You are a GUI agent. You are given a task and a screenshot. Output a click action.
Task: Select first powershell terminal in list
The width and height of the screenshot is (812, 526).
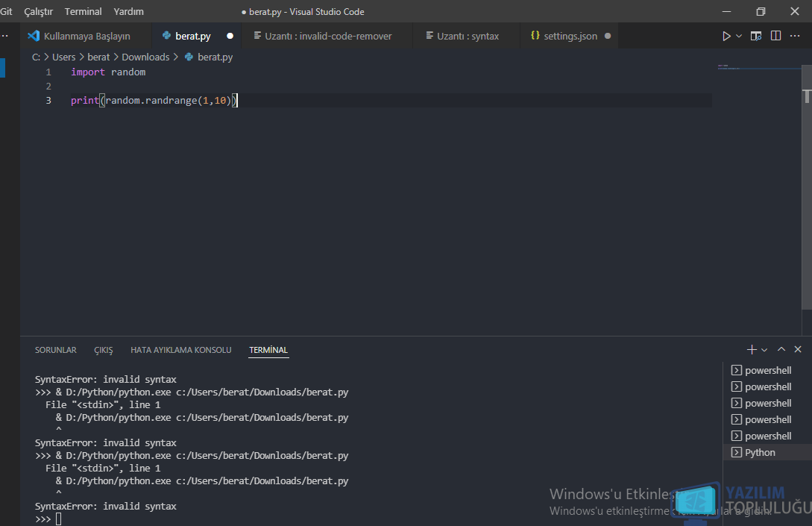pyautogui.click(x=767, y=370)
